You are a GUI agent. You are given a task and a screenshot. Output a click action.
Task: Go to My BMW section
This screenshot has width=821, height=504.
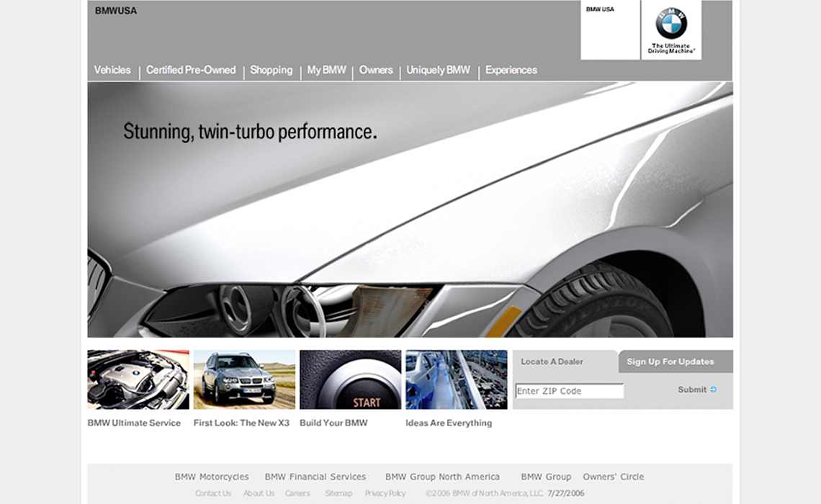[326, 70]
